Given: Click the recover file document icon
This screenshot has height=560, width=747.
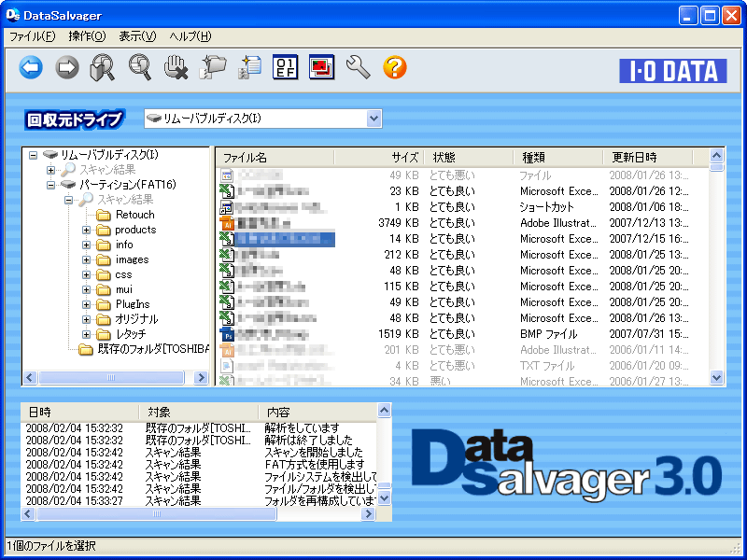Looking at the screenshot, I should point(249,67).
